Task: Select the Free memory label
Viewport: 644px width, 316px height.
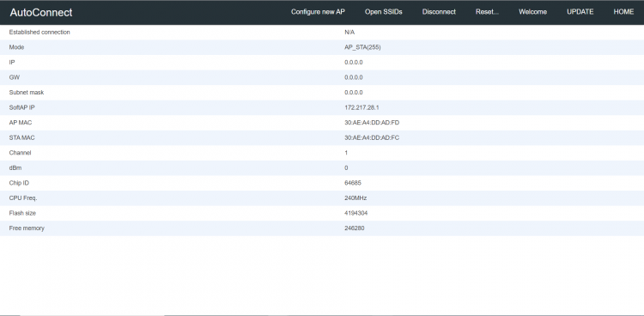Action: [27, 228]
